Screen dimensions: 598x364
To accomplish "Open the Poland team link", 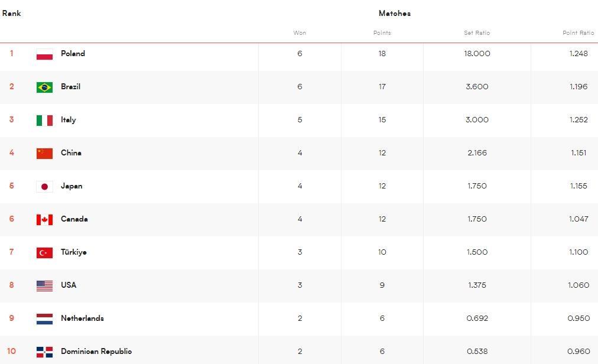I will (x=73, y=54).
